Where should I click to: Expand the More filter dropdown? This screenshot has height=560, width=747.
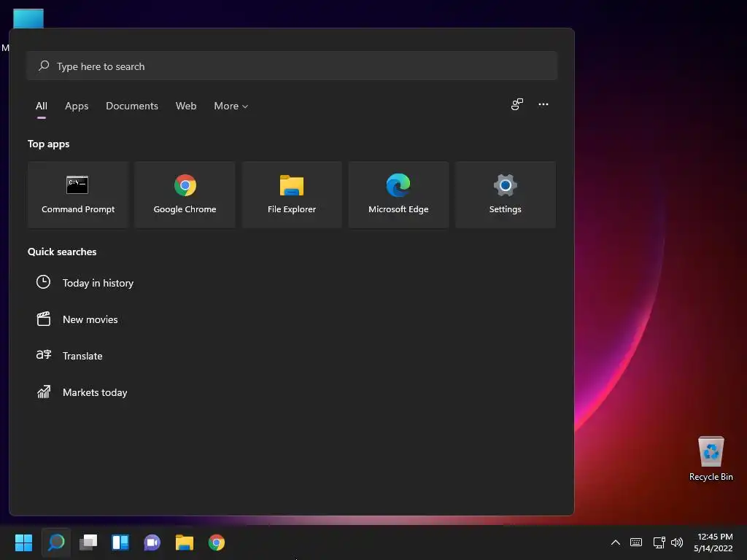(x=231, y=106)
